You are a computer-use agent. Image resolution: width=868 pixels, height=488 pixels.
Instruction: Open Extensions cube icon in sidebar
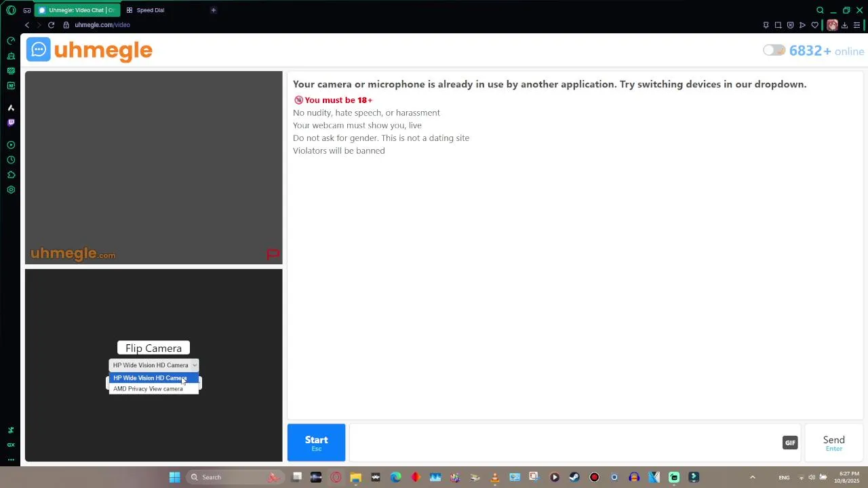[x=11, y=175]
